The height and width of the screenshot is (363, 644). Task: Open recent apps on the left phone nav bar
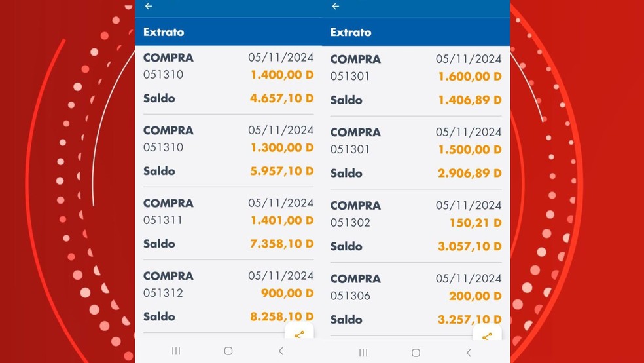coord(176,351)
